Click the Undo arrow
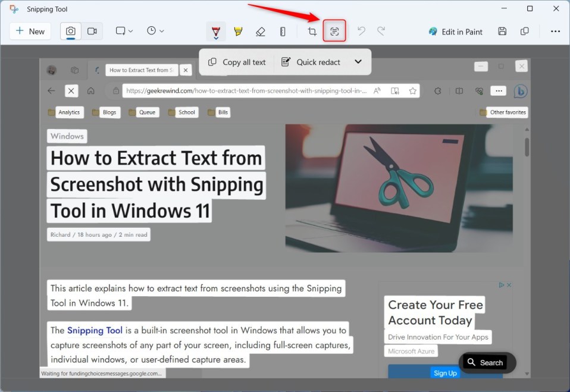 point(361,32)
